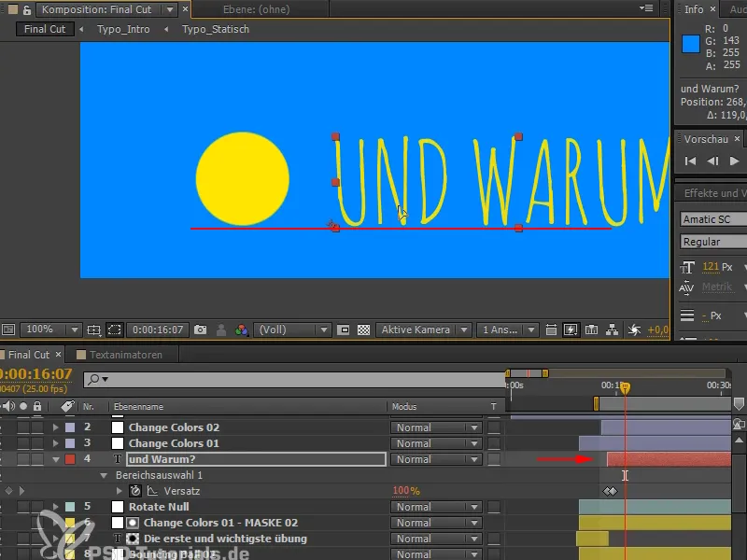Toggle the composition viewer lock icon

point(27,9)
